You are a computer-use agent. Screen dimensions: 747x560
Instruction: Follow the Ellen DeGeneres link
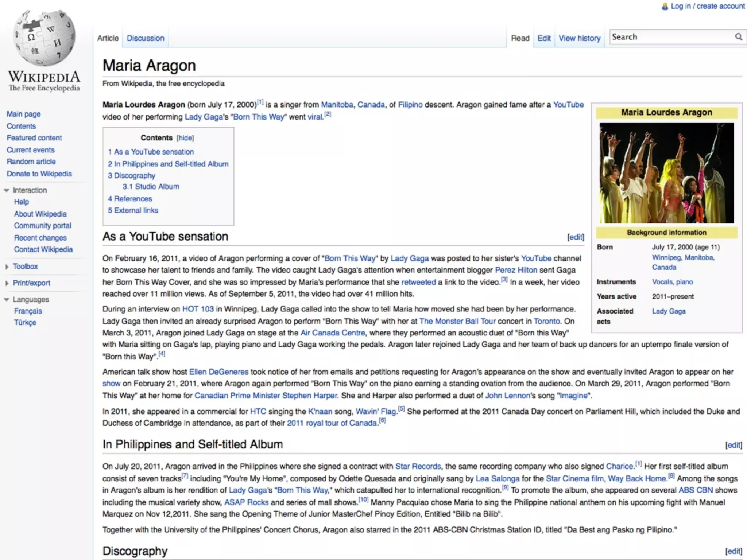coord(218,372)
